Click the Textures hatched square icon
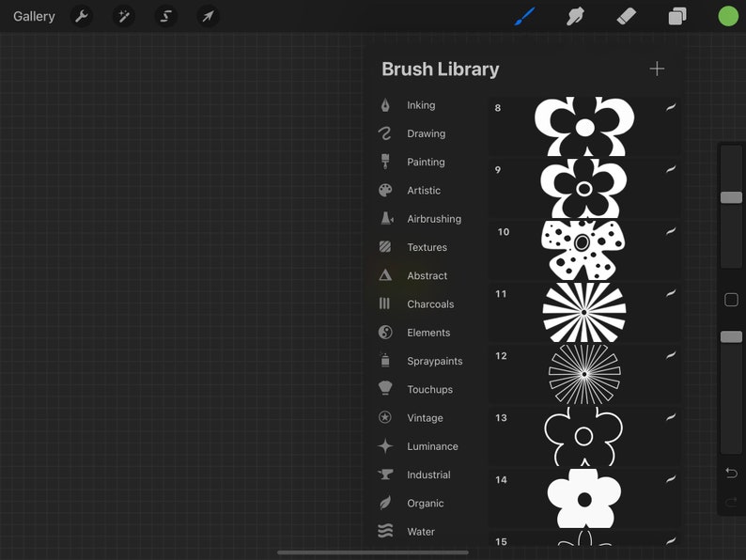 (385, 246)
